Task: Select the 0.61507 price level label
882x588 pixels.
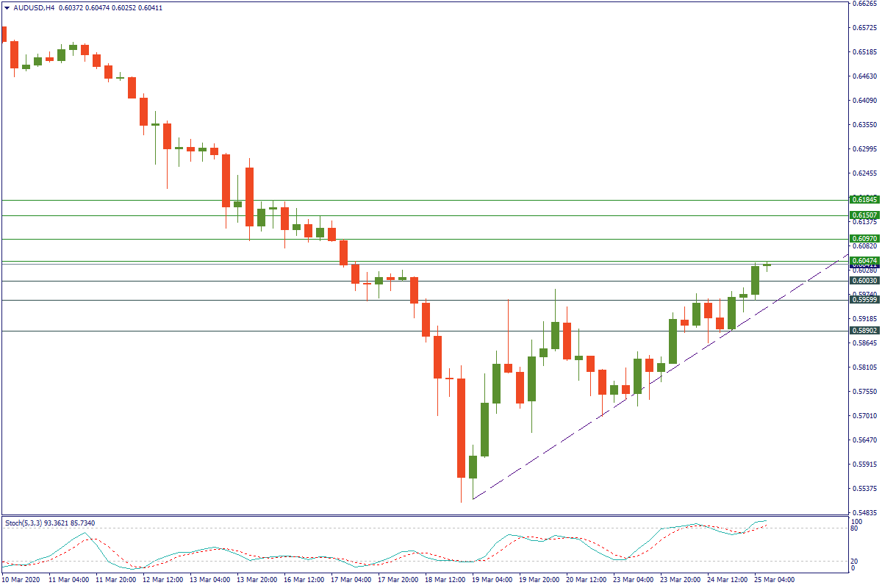Action: pyautogui.click(x=864, y=215)
